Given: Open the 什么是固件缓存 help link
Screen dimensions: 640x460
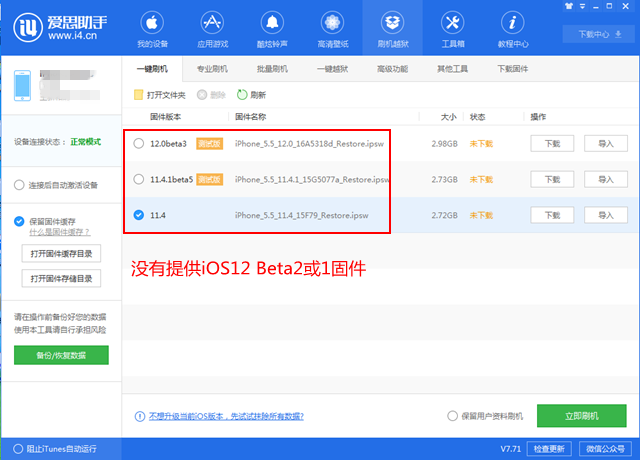Looking at the screenshot, I should [x=60, y=232].
